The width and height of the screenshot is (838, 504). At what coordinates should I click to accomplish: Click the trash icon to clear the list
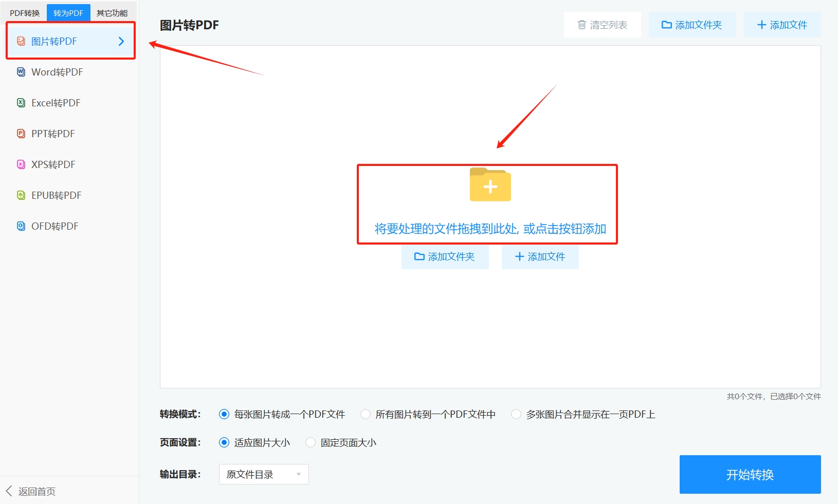click(x=581, y=24)
